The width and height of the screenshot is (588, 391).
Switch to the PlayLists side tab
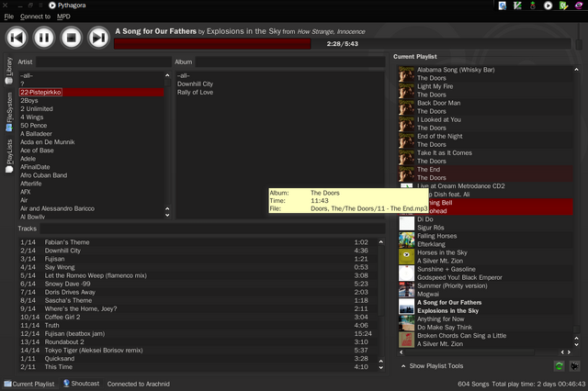point(9,156)
